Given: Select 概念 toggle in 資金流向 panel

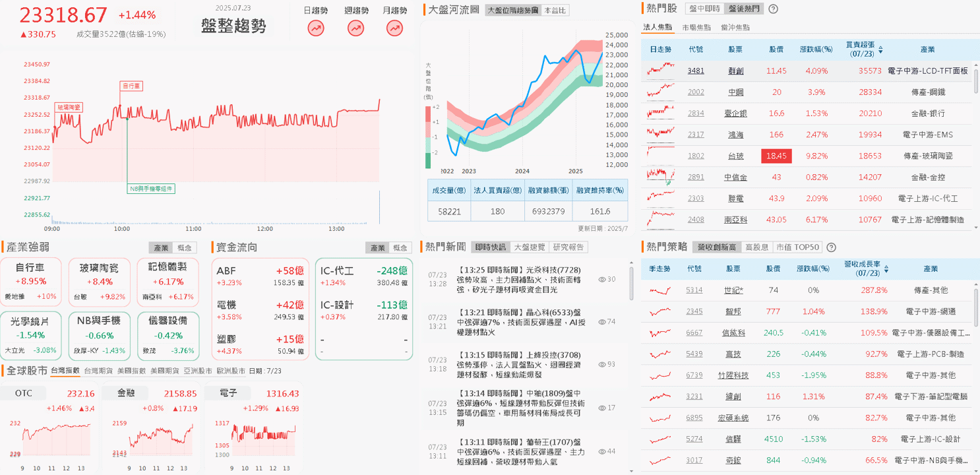Looking at the screenshot, I should (x=400, y=247).
